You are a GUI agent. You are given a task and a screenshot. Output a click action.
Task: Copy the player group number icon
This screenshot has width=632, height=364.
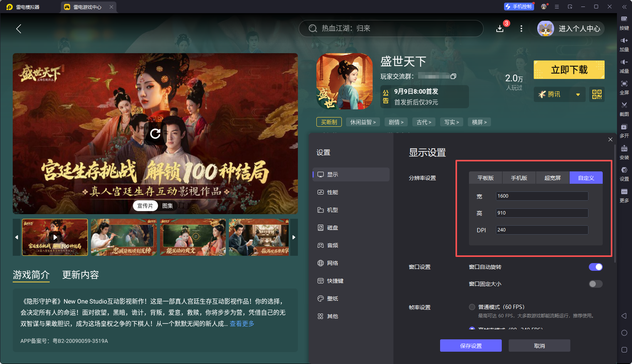[454, 76]
